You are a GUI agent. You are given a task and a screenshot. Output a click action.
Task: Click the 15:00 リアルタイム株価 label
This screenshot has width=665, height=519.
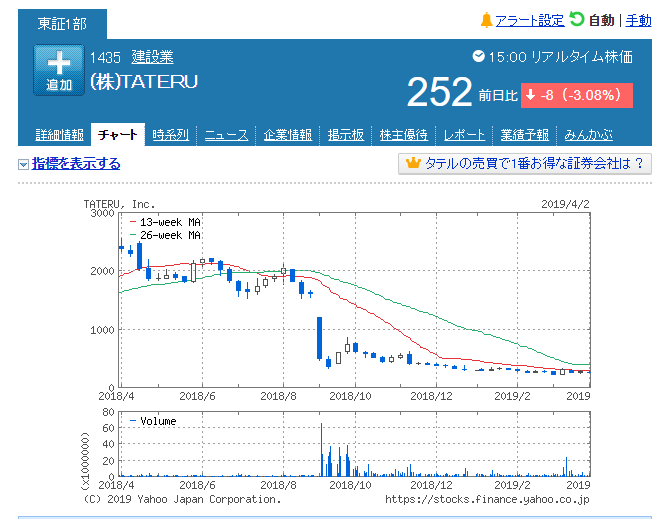pyautogui.click(x=561, y=56)
